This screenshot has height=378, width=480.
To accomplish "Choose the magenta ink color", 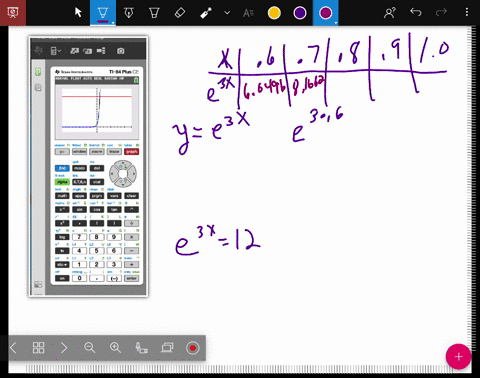I will tap(325, 13).
